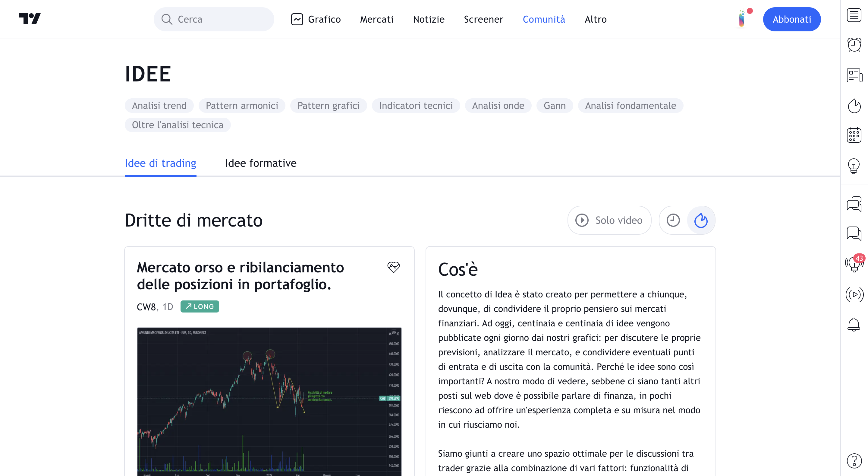Open the alarm clock alerts icon
This screenshot has height=476, width=868.
point(854,45)
